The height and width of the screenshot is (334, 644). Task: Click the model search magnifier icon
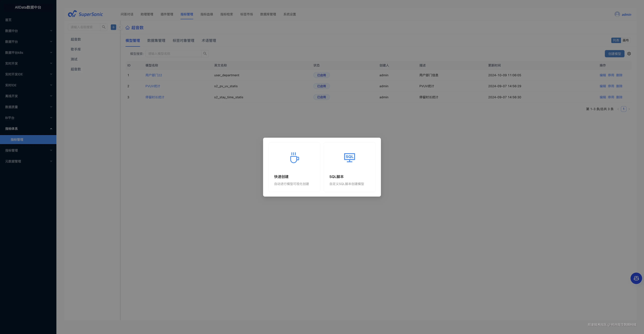pos(205,53)
